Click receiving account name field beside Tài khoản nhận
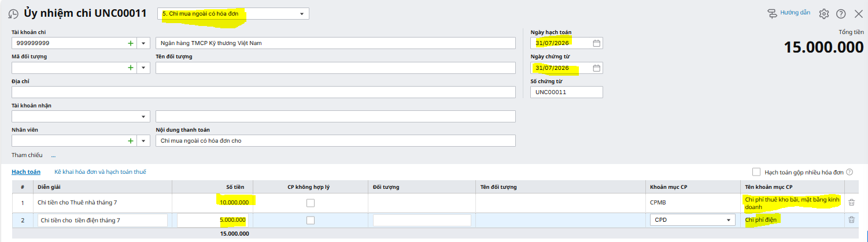 335,117
